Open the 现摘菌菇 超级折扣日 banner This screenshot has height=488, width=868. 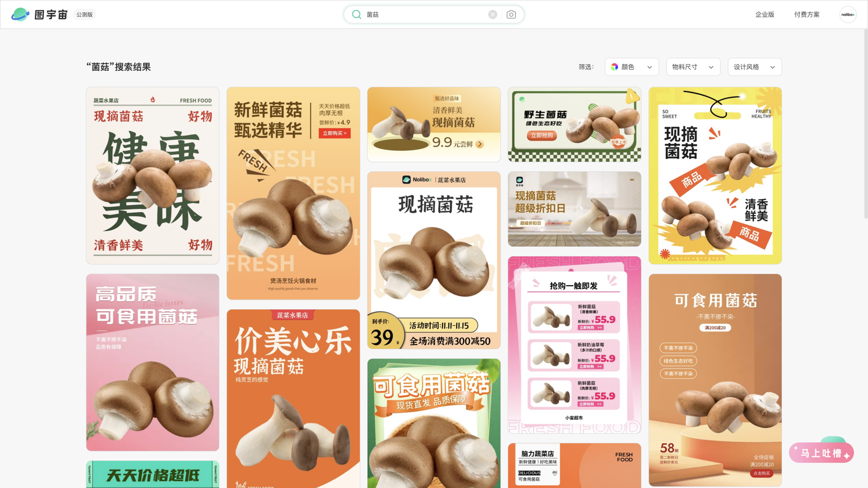(575, 209)
